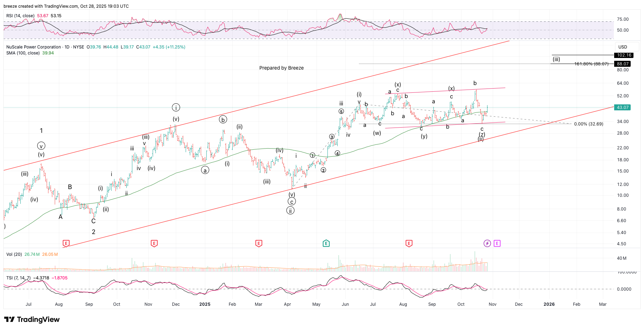This screenshot has height=330, width=644.
Task: Click the TSI (7, 14, 7) indicator legend
Action: pyautogui.click(x=18, y=278)
